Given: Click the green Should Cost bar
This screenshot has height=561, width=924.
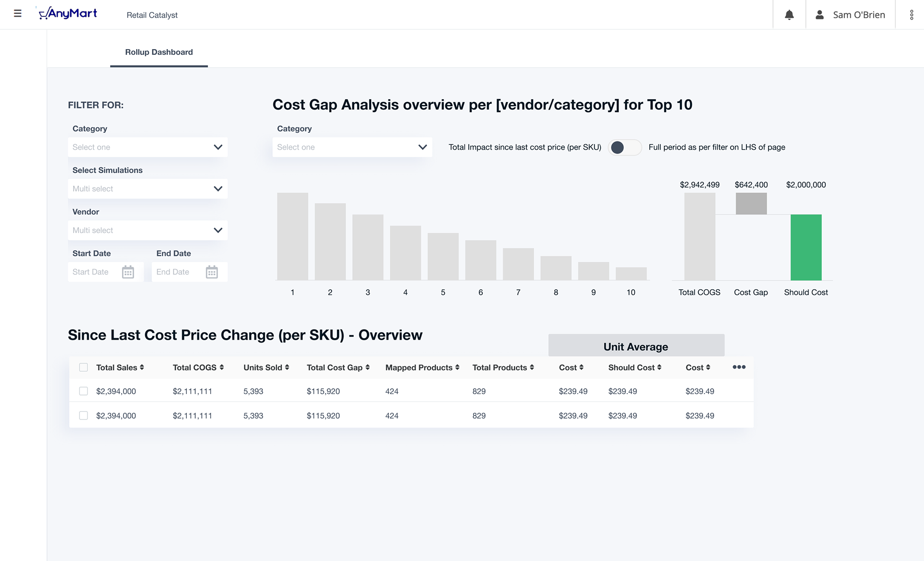Looking at the screenshot, I should [806, 247].
